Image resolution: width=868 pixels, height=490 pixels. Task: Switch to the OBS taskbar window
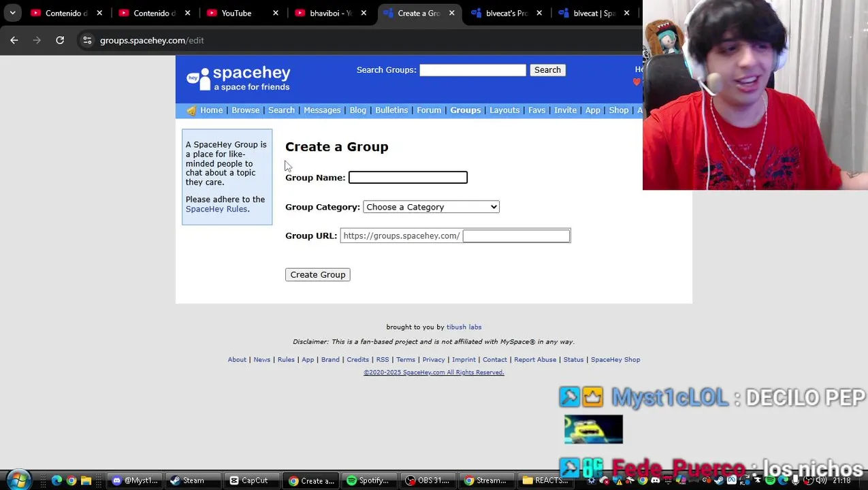pos(427,480)
